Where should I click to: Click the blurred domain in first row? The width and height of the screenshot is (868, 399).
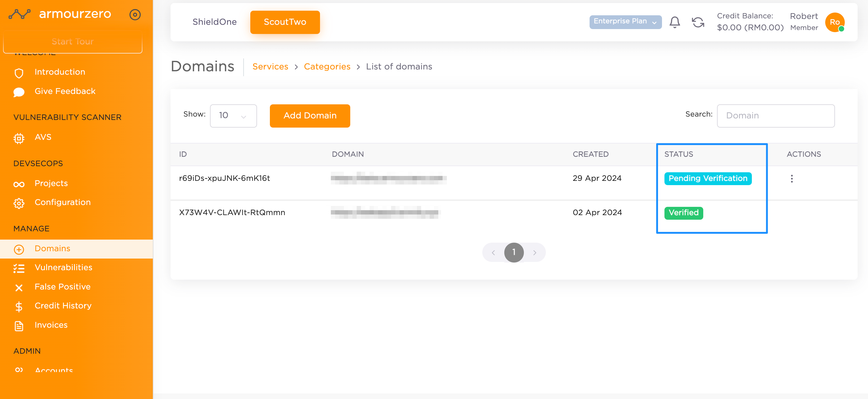click(388, 178)
